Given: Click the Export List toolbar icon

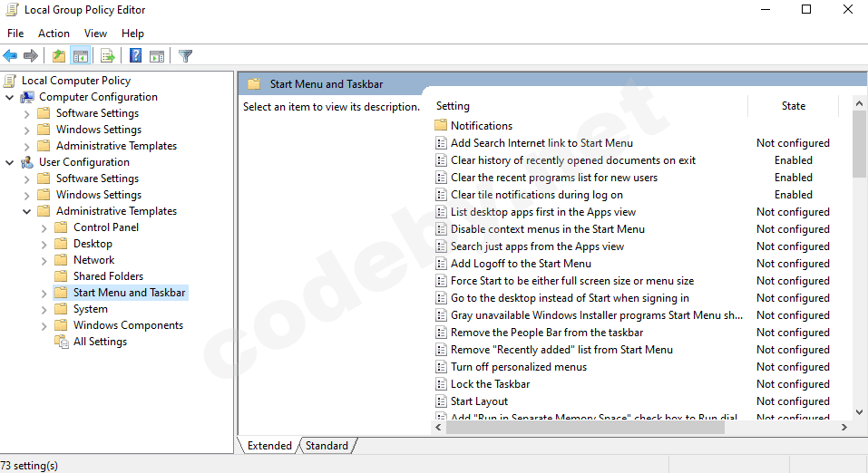Looking at the screenshot, I should (107, 56).
